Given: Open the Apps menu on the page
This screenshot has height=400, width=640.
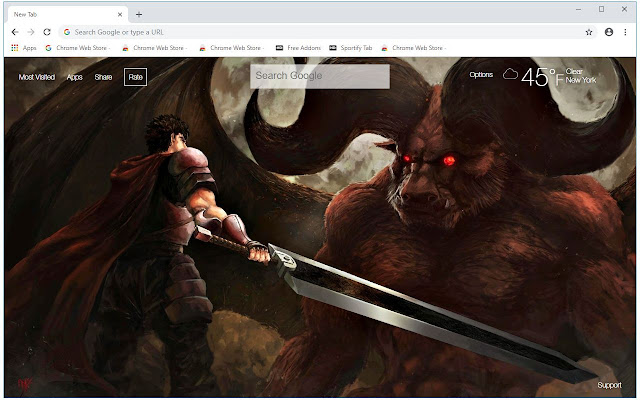Looking at the screenshot, I should [75, 77].
